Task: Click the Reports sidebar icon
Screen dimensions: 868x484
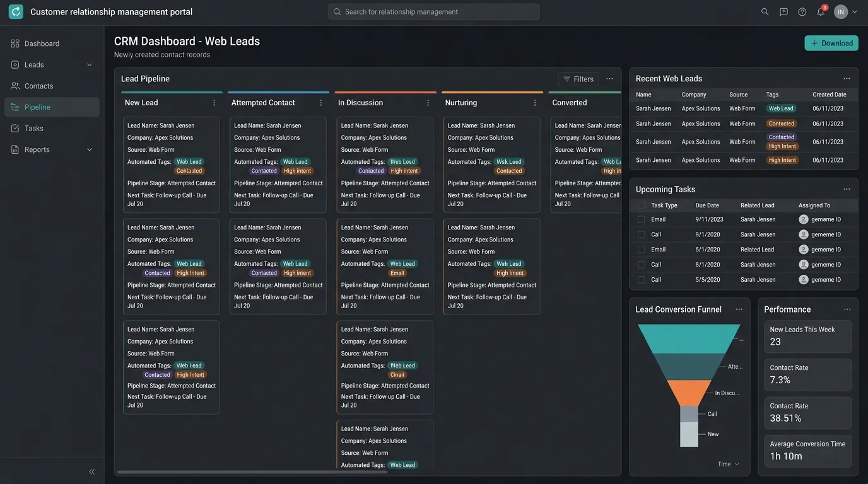Action: pos(15,149)
